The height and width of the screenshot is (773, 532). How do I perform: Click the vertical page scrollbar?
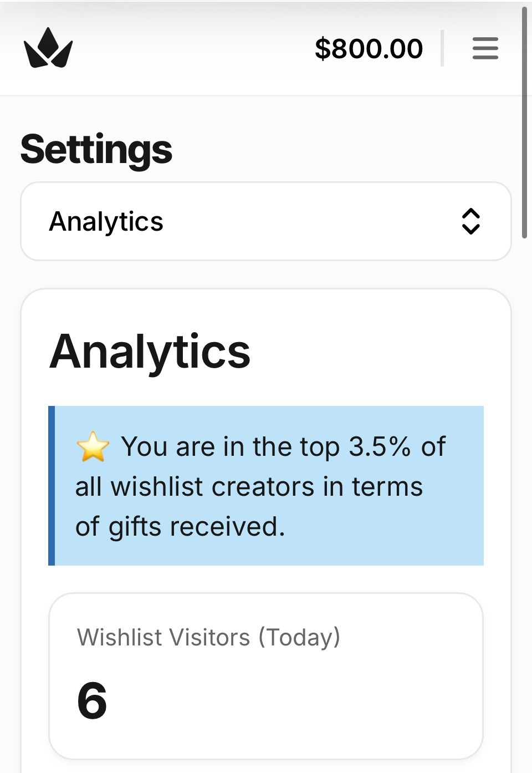[524, 122]
